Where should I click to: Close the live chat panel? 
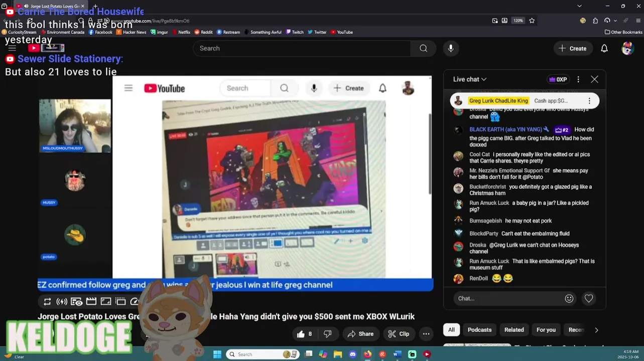594,79
